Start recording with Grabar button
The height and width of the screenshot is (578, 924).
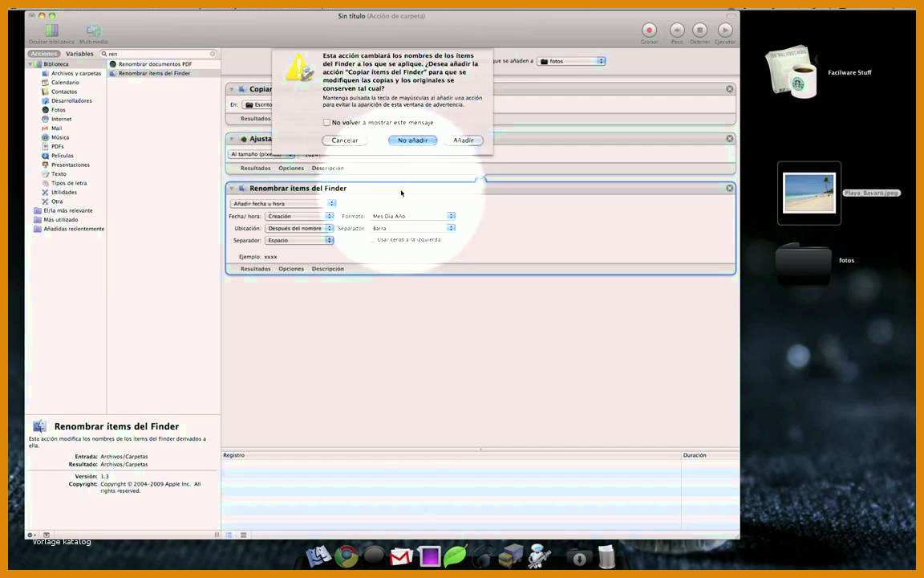[x=649, y=30]
